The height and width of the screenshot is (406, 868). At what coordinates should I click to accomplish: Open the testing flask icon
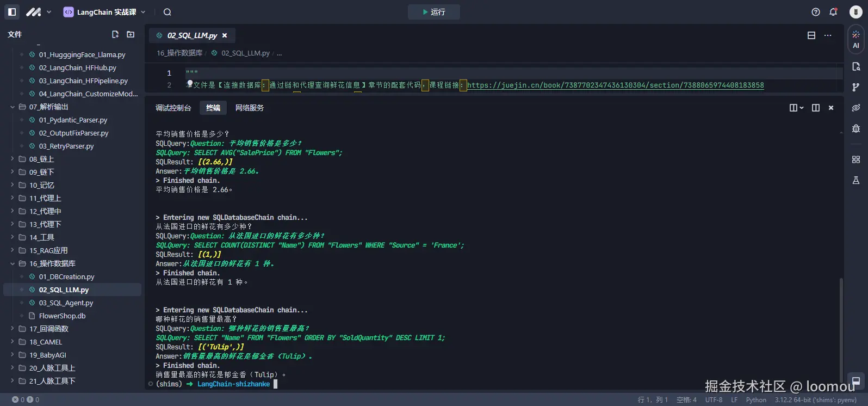856,180
